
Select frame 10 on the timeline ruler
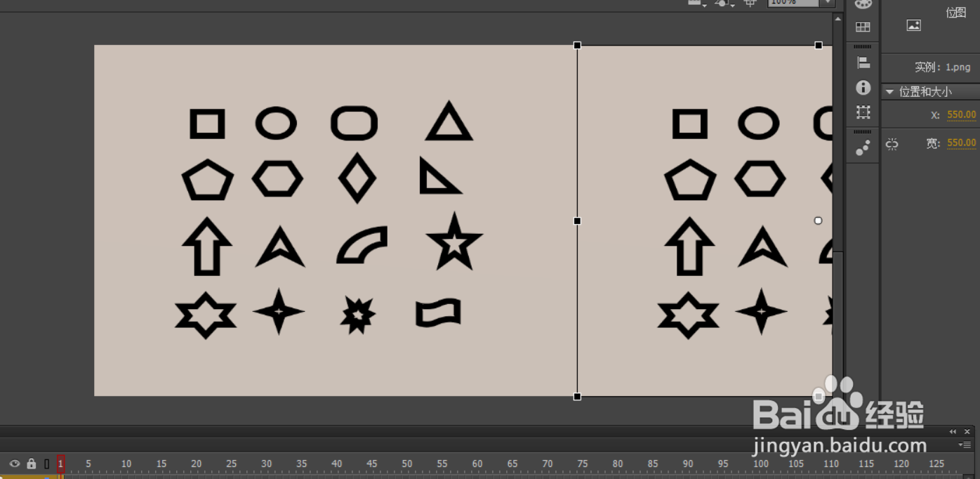(x=126, y=464)
